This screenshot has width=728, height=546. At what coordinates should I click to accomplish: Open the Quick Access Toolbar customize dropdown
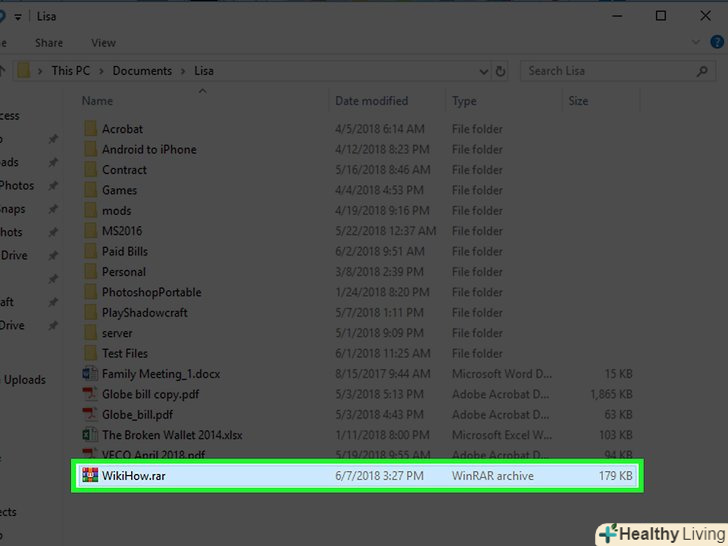click(x=18, y=17)
